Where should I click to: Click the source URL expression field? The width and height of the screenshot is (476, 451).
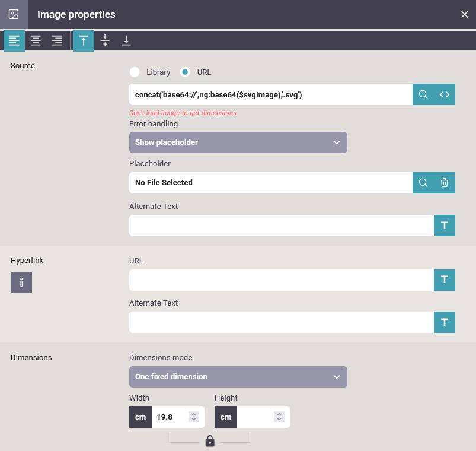tap(270, 94)
